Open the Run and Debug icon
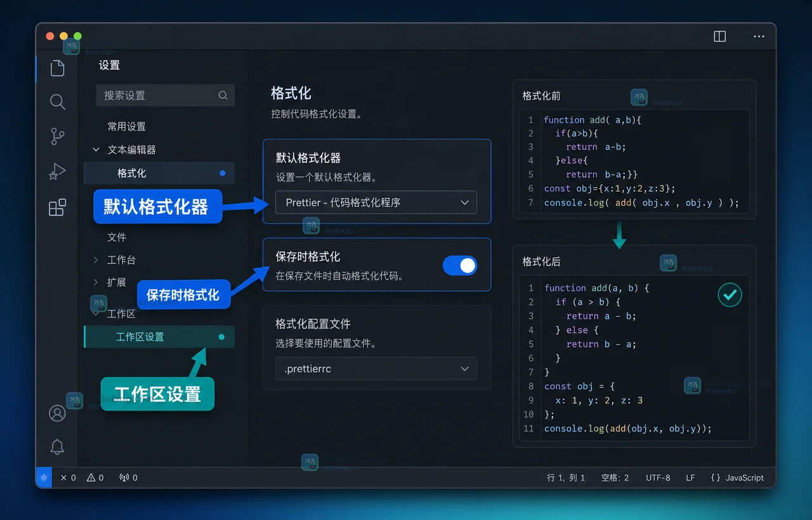The width and height of the screenshot is (812, 520). (x=57, y=171)
